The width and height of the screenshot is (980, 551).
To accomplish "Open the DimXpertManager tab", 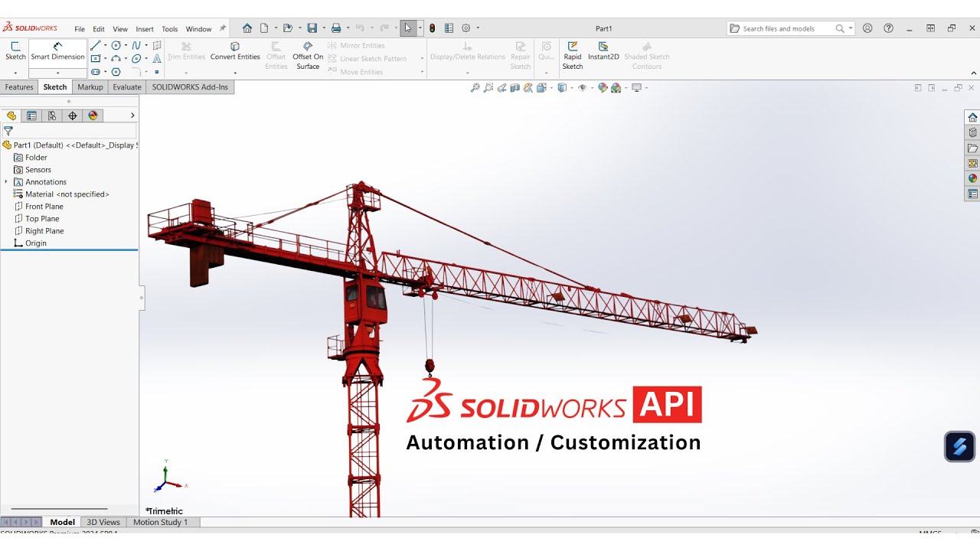I will pyautogui.click(x=73, y=116).
